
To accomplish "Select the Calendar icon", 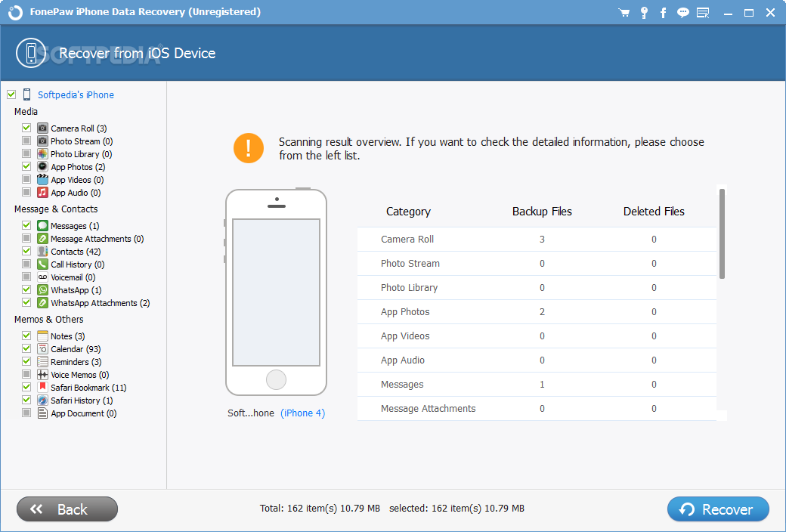I will click(x=42, y=349).
